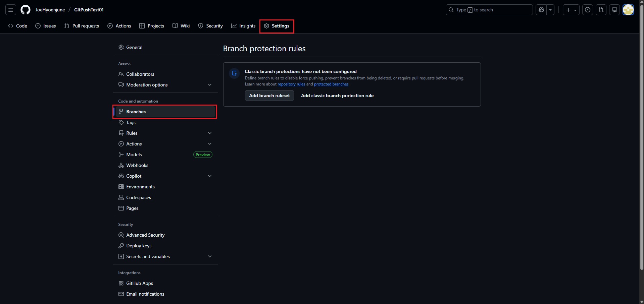644x304 pixels.
Task: Open Environments settings
Action: pyautogui.click(x=165, y=187)
